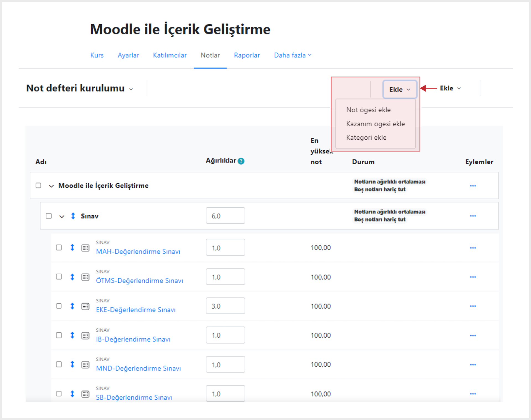Choose Kategori ekle from menu

pyautogui.click(x=366, y=137)
